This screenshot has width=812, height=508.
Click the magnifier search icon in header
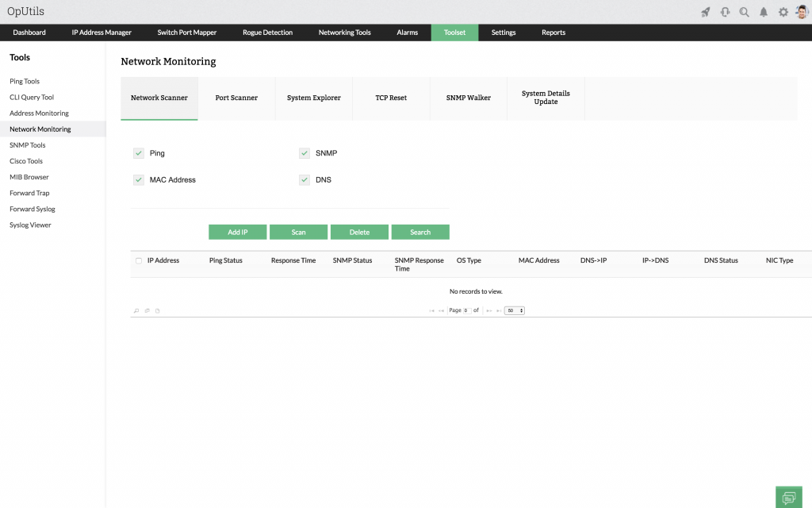(744, 12)
